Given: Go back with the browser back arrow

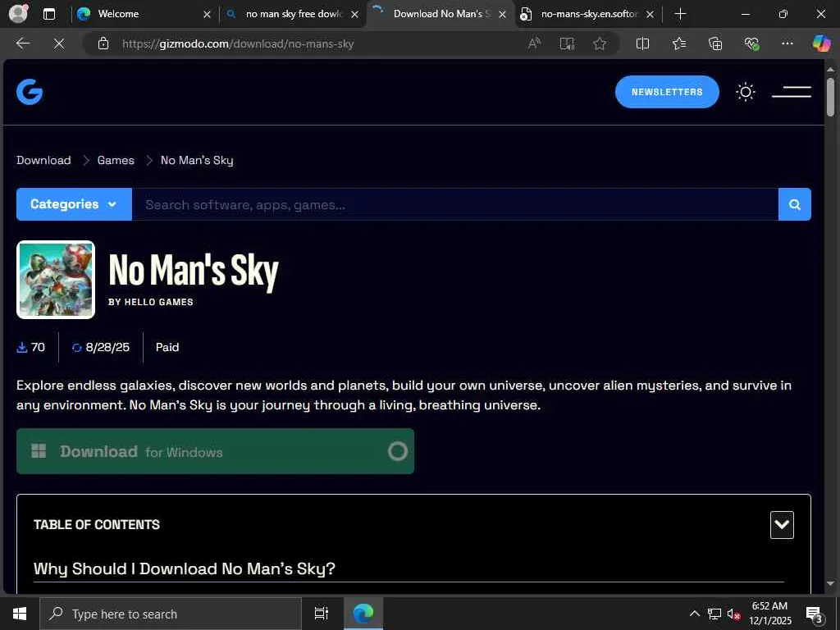Looking at the screenshot, I should pos(23,43).
